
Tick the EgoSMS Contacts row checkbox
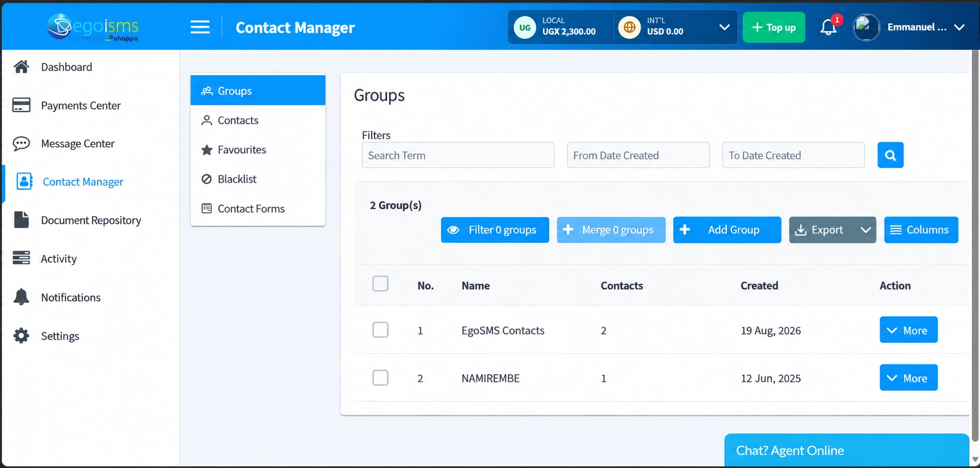[x=380, y=330]
